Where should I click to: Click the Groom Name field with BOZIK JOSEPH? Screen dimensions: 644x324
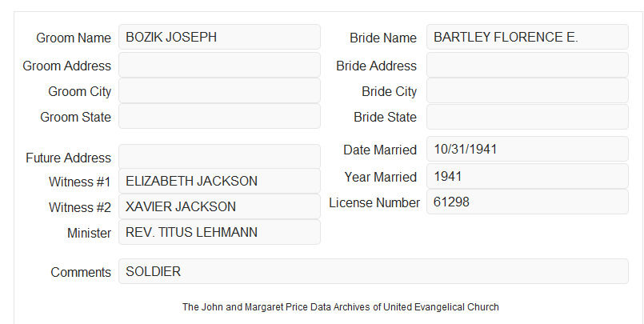pos(219,37)
